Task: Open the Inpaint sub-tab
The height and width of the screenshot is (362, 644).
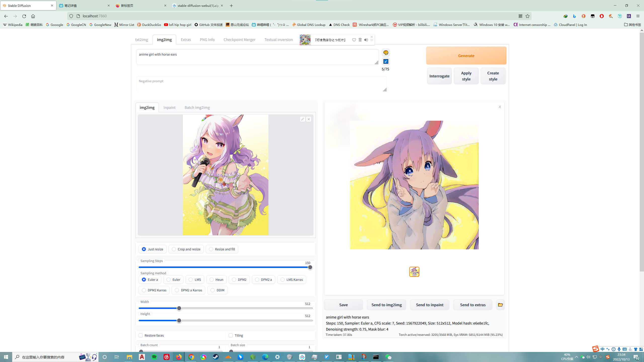Action: (169, 107)
